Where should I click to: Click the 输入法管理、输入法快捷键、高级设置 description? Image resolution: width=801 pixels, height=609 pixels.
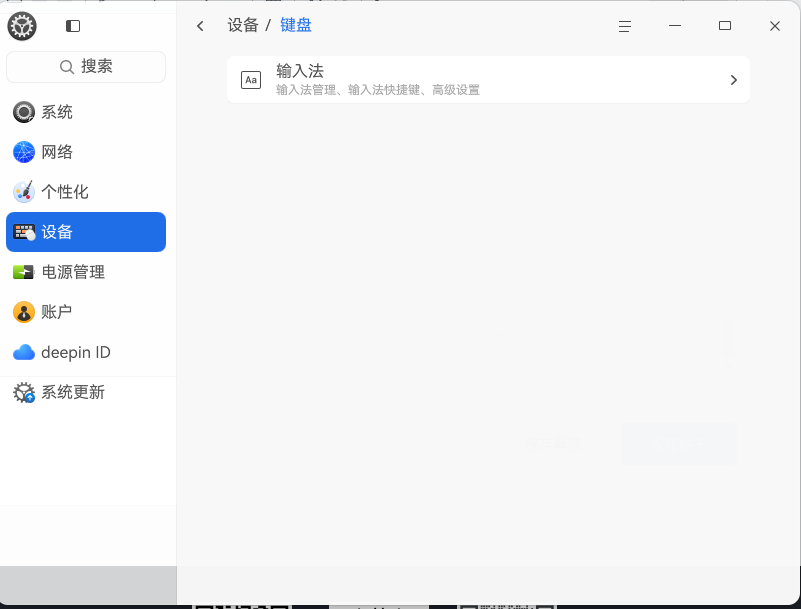378,90
